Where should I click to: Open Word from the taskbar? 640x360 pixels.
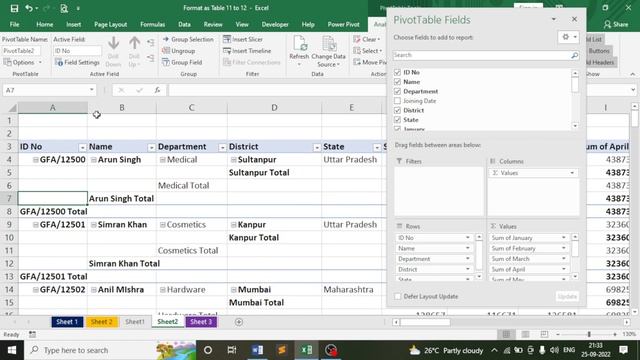click(258, 350)
